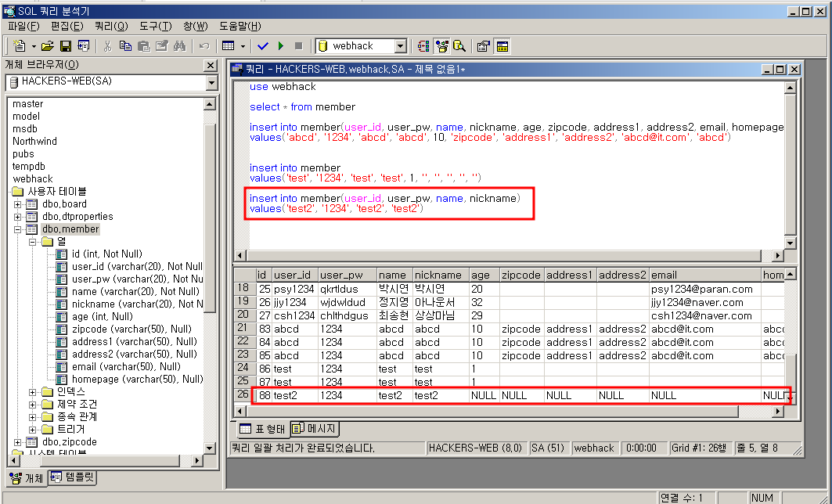The image size is (832, 504).
Task: Click the Parse Query blue checkmark
Action: [x=263, y=46]
